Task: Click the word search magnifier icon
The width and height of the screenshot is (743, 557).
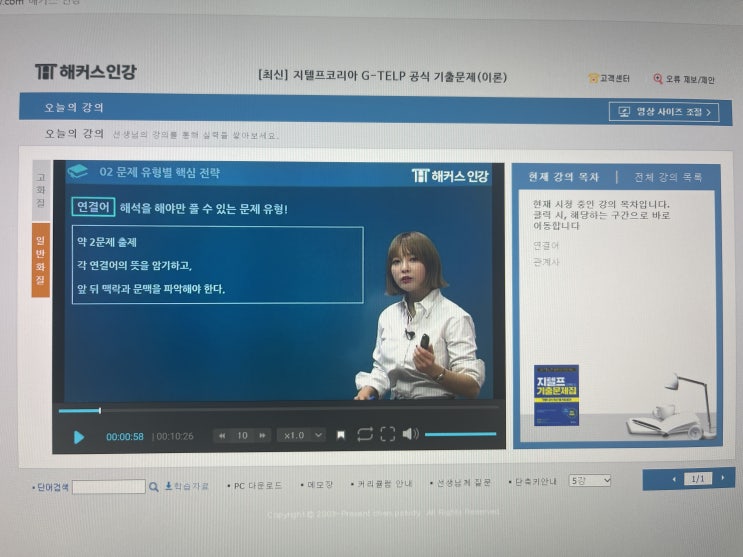Action: coord(154,487)
